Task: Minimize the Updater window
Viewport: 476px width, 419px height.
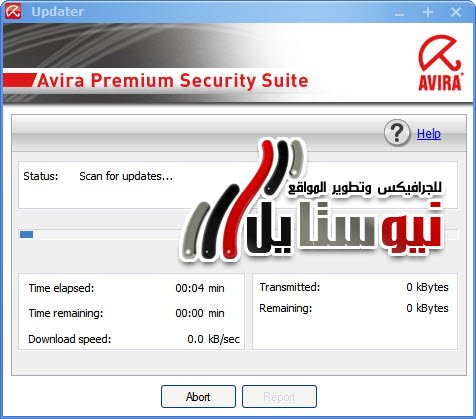Action: (x=399, y=14)
